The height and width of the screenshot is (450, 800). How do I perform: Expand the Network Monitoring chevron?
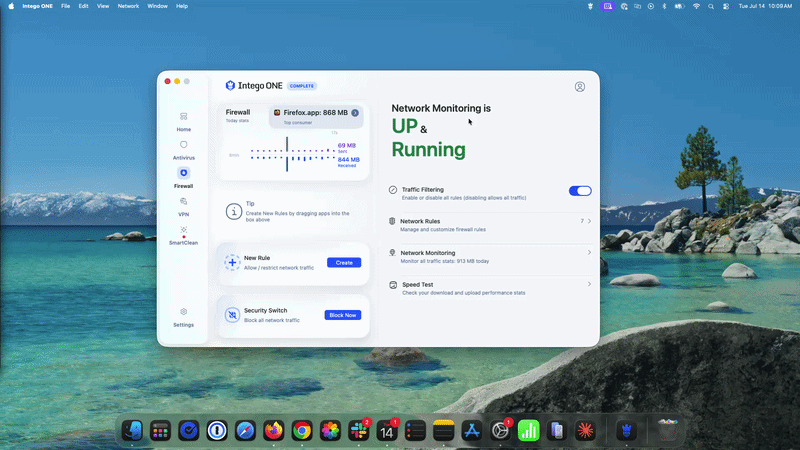[589, 253]
